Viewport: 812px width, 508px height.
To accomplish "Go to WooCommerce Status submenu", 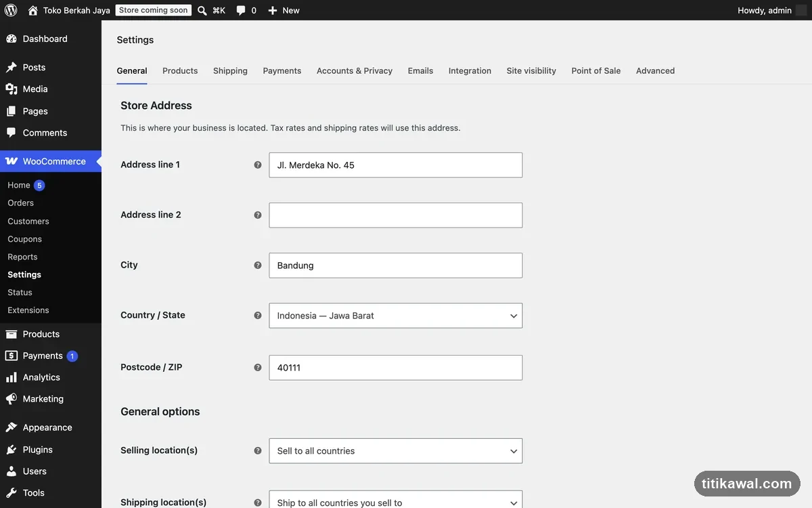I will click(x=20, y=292).
